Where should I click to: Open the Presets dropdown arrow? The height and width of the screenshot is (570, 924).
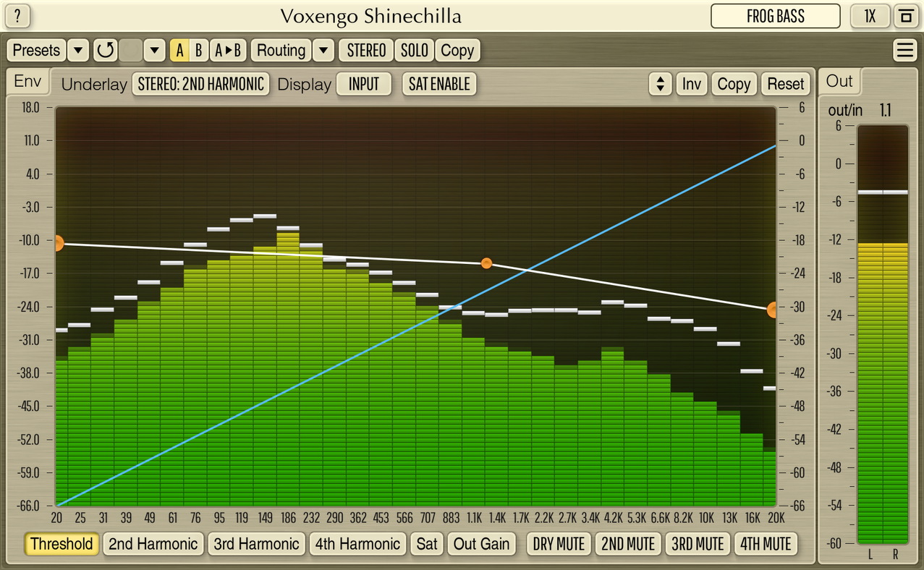coord(80,50)
